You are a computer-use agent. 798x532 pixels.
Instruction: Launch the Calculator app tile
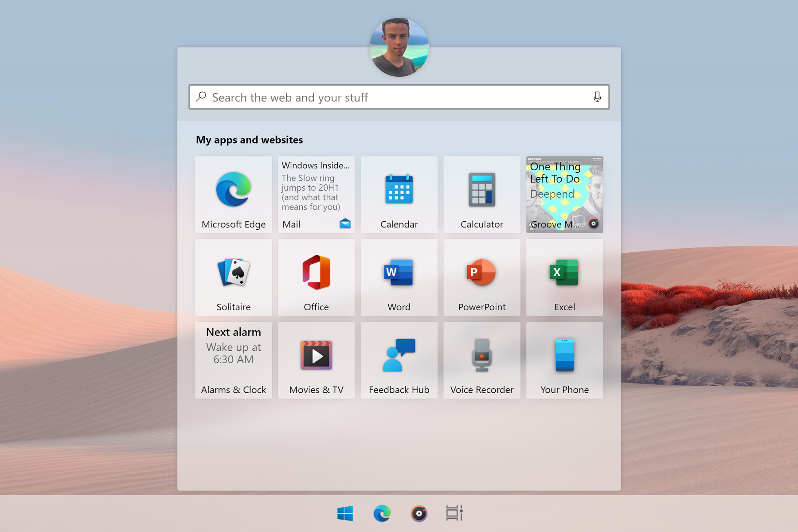482,195
